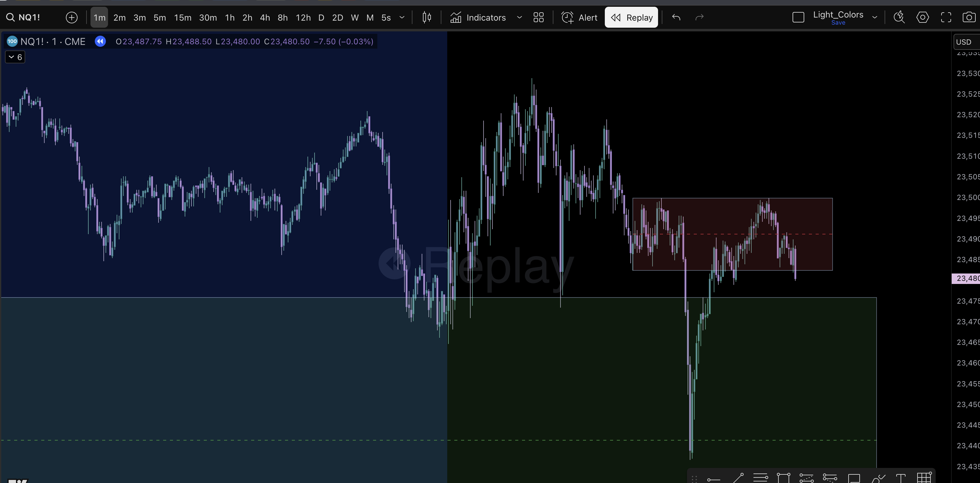This screenshot has width=980, height=483.
Task: Switch to the 30m timeframe
Action: click(208, 18)
